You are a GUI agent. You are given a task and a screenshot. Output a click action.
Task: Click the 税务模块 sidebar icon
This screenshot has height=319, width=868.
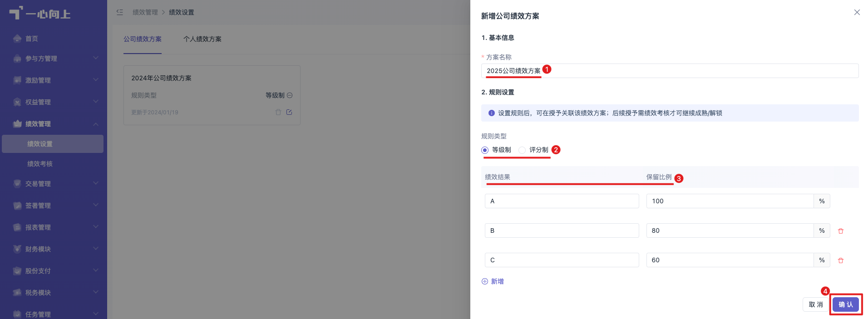(x=17, y=293)
